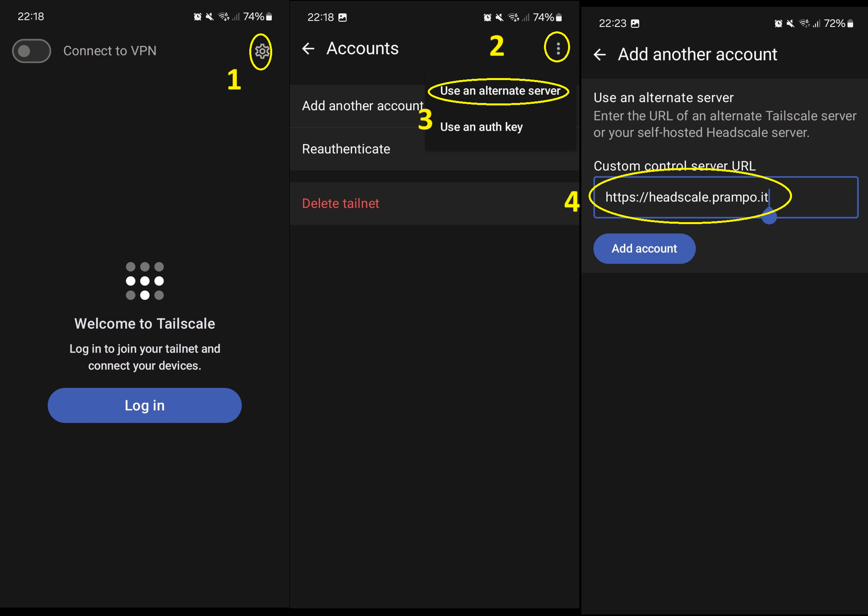
Task: Toggle the Connect to VPN switch
Action: coord(31,51)
